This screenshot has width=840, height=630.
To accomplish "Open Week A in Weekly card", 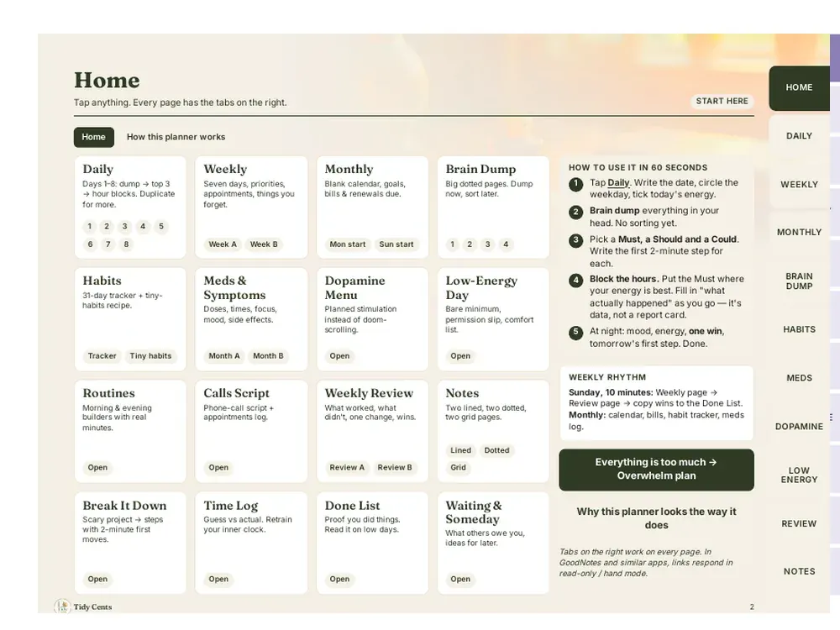I will [x=223, y=244].
